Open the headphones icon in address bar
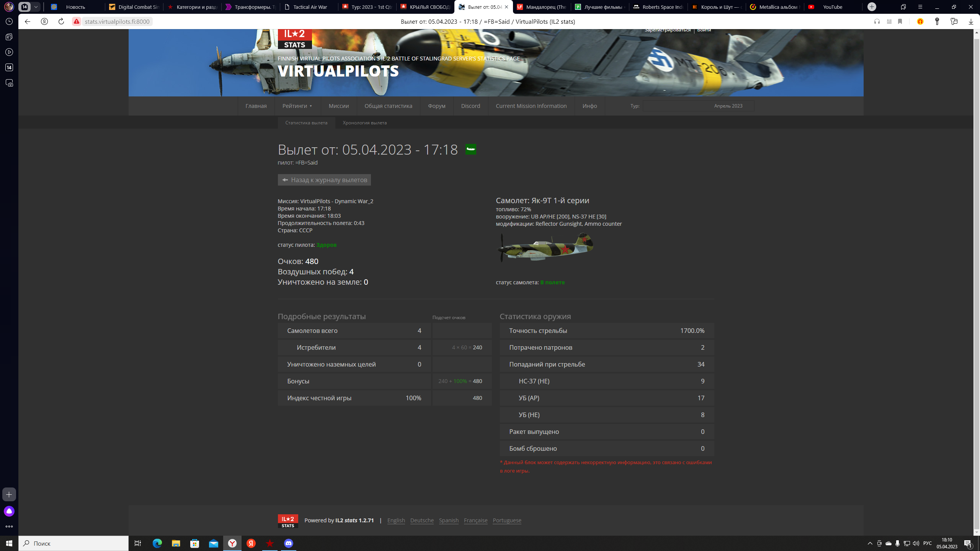Screen dimensions: 980x551 coord(877,21)
